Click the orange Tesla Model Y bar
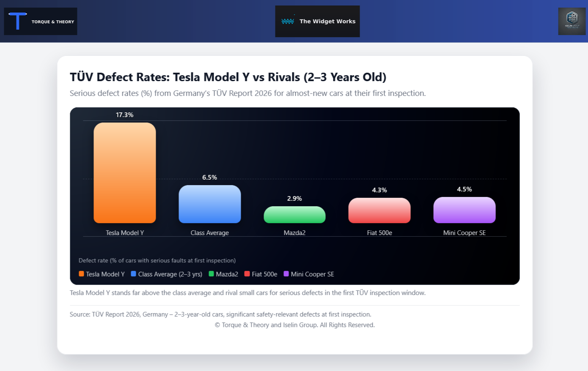The width and height of the screenshot is (588, 371). click(x=125, y=173)
